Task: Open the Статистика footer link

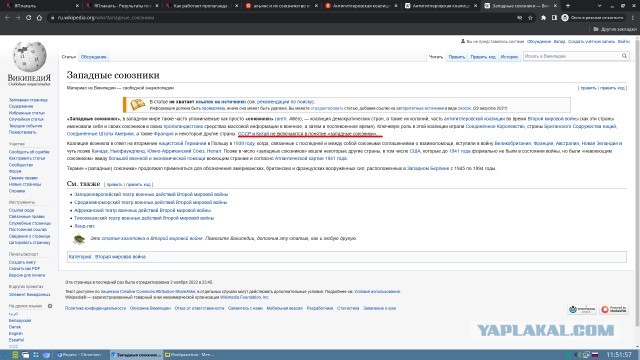Action: (x=348, y=309)
